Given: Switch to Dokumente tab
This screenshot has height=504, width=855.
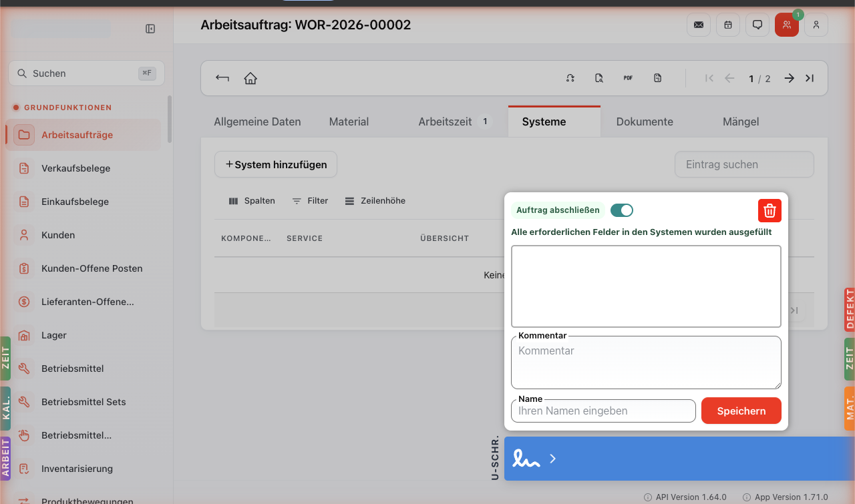Looking at the screenshot, I should (x=645, y=121).
